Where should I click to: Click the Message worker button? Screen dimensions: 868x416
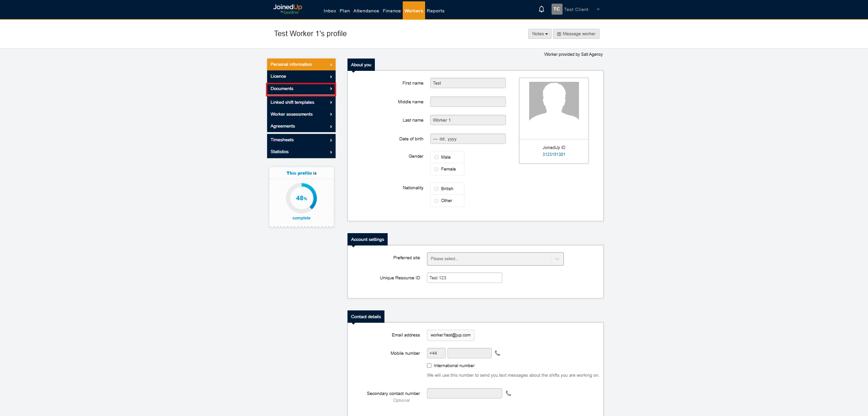[576, 34]
